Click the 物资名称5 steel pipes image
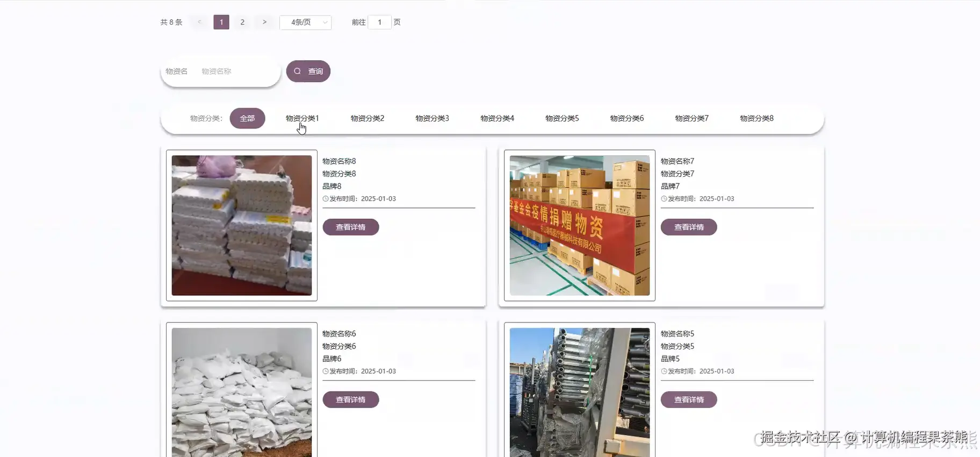Image resolution: width=980 pixels, height=457 pixels. pos(580,392)
